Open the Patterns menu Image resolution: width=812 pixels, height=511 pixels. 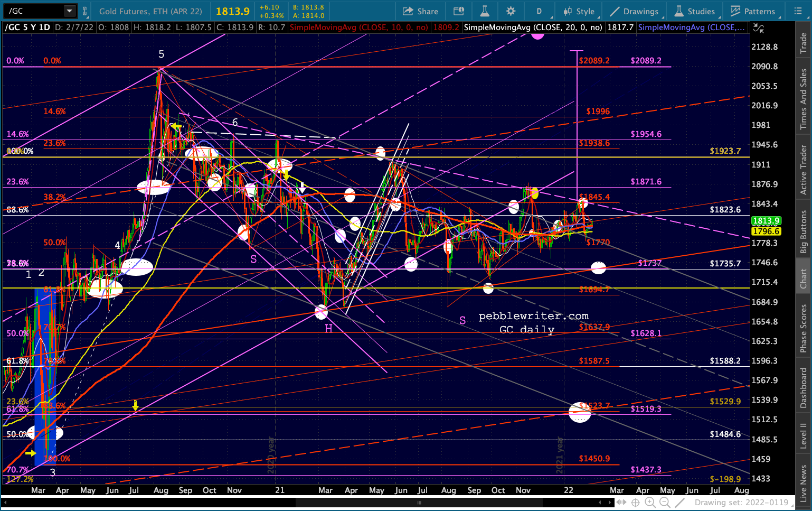click(754, 11)
